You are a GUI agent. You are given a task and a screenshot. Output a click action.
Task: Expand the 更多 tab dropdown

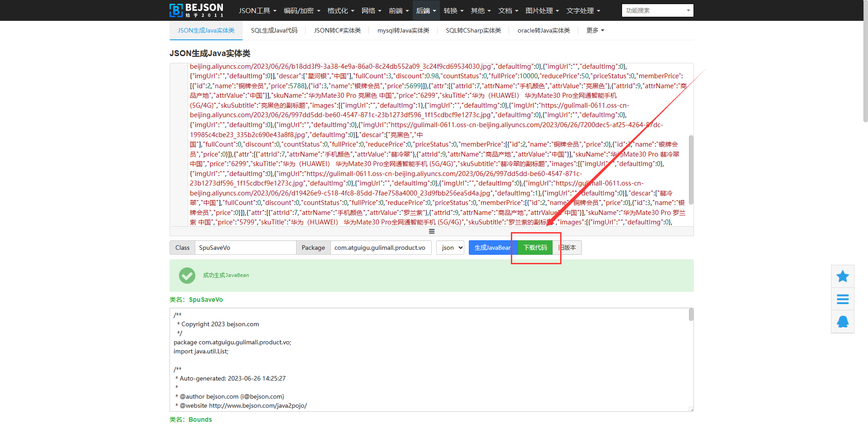tap(595, 30)
